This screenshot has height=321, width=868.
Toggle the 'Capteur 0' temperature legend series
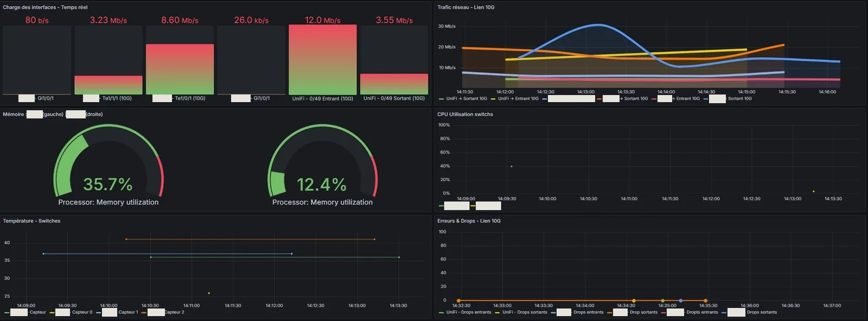coord(71,312)
